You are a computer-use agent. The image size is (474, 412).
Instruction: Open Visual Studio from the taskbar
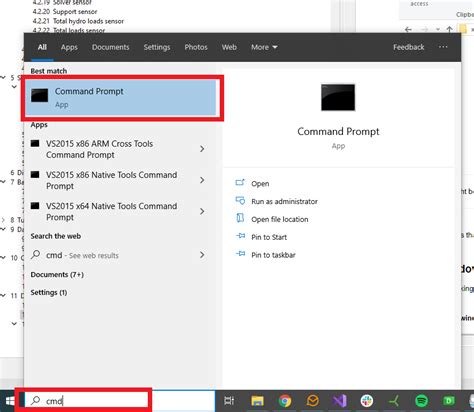[339, 401]
